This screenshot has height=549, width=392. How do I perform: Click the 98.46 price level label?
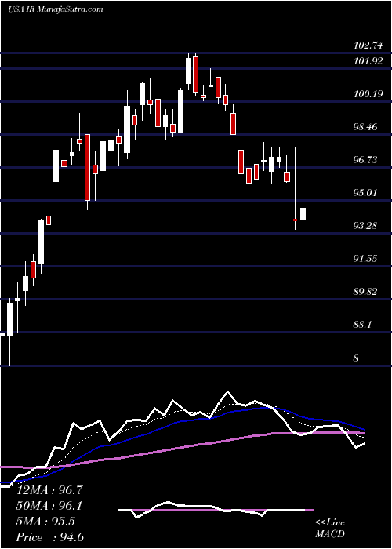point(365,127)
